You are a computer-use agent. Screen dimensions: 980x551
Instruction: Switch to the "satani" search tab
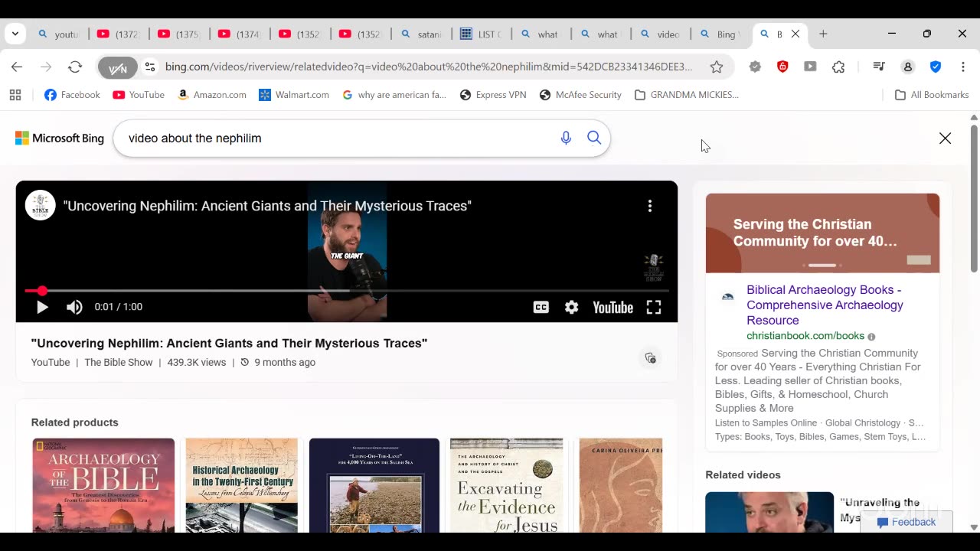[x=422, y=34]
